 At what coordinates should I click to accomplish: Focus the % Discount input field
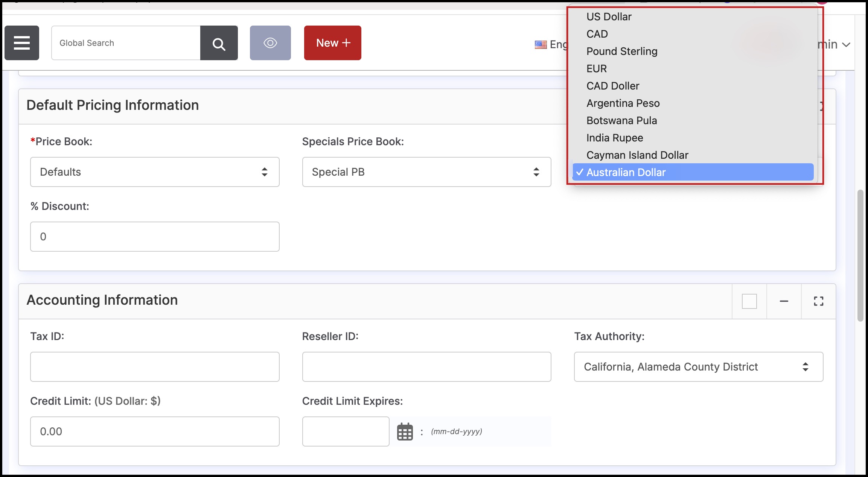tap(155, 237)
